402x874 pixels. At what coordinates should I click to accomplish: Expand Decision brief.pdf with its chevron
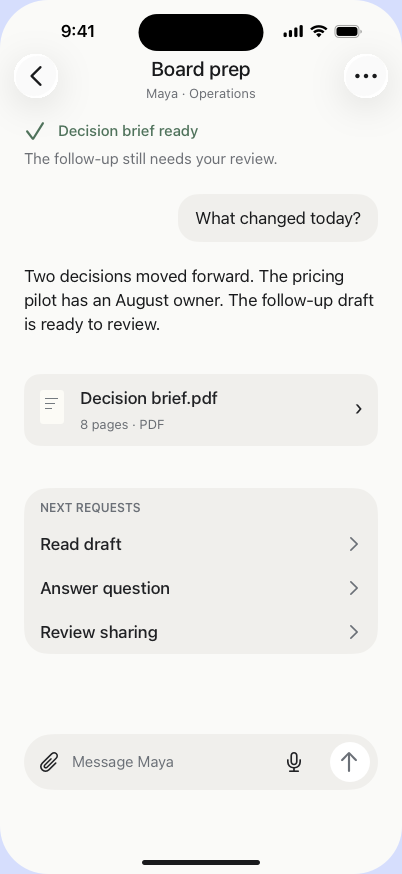359,409
